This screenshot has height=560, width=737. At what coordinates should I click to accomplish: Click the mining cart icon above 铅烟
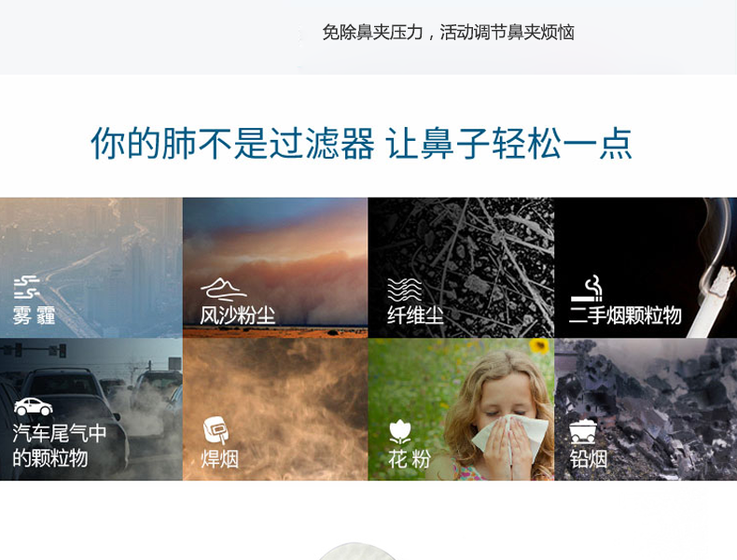(x=583, y=431)
